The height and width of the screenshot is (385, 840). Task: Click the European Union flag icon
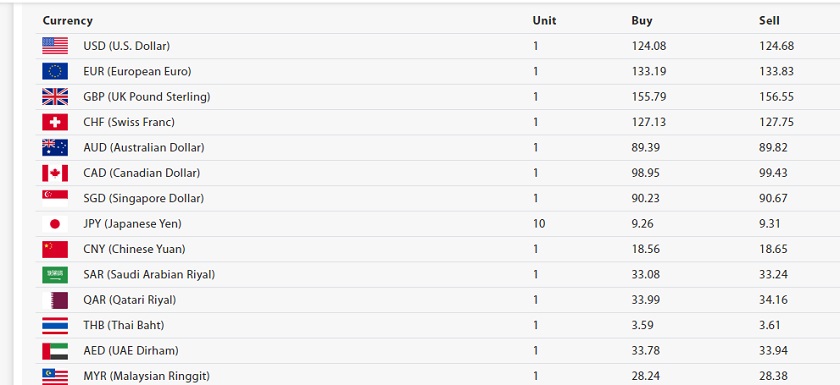55,71
